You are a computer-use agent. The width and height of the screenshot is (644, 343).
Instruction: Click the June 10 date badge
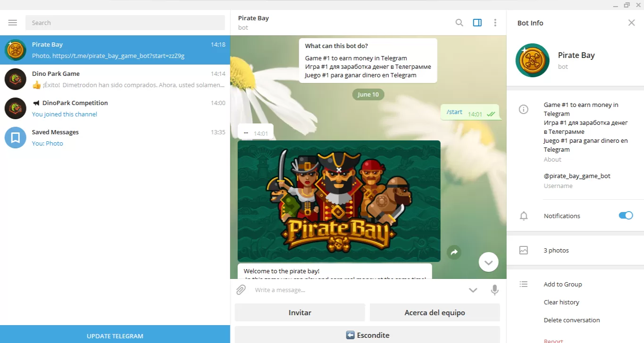pos(368,94)
